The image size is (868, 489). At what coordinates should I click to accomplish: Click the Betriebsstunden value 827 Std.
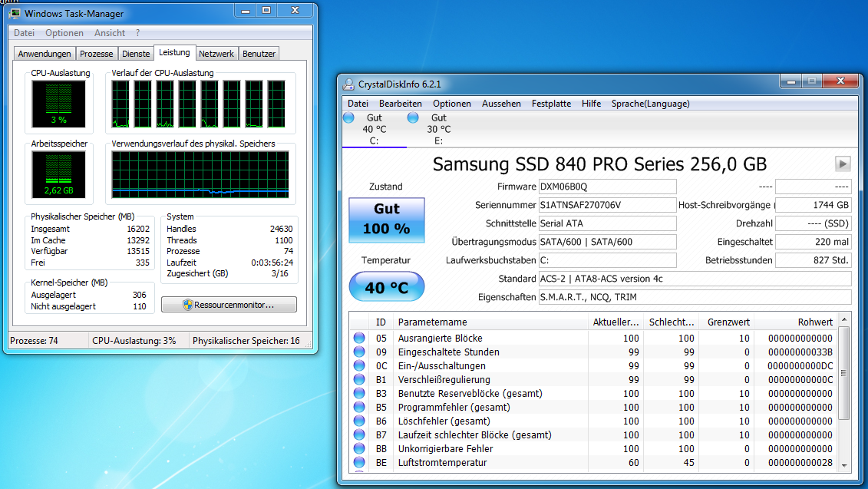point(814,259)
